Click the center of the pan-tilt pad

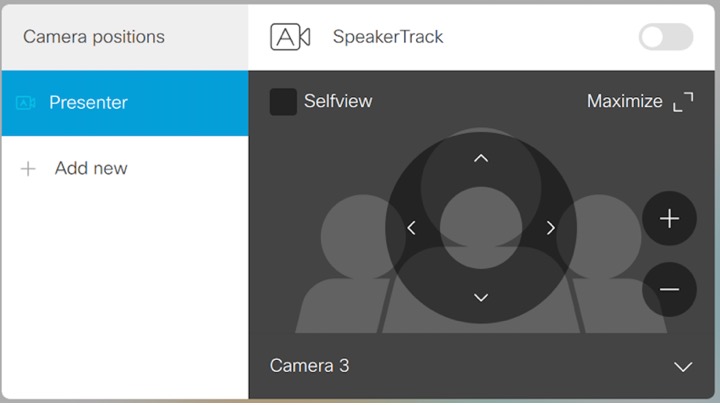(x=481, y=228)
